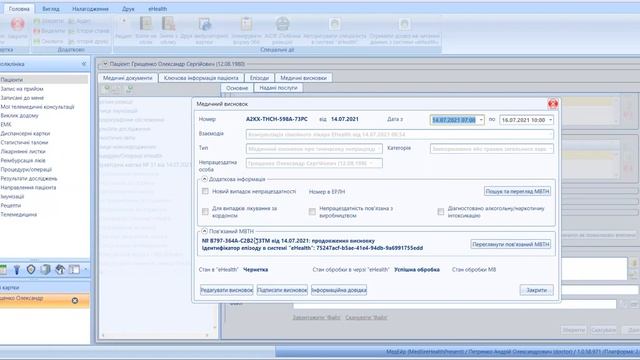
Task: Click the get access to patient data icon
Action: click(x=404, y=24)
